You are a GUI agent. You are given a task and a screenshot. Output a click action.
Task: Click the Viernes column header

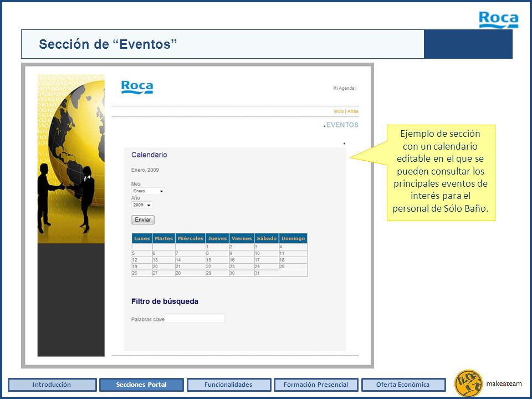[x=242, y=238]
